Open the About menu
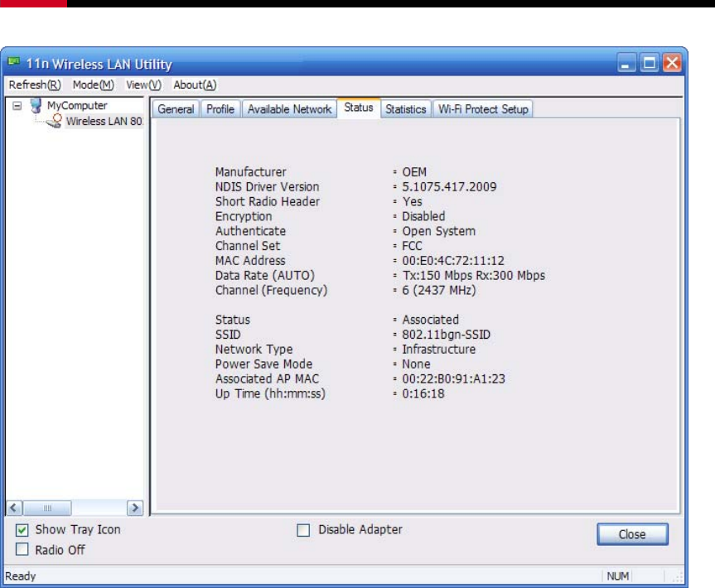 click(195, 85)
